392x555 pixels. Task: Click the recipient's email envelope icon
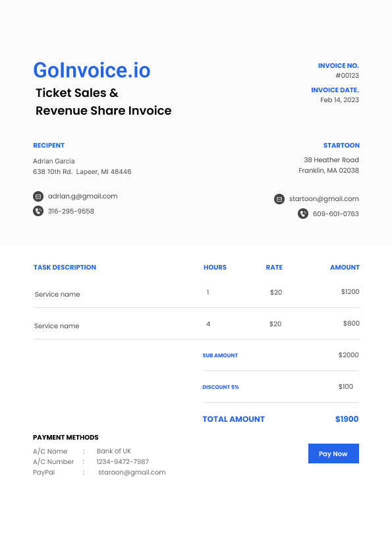(38, 196)
